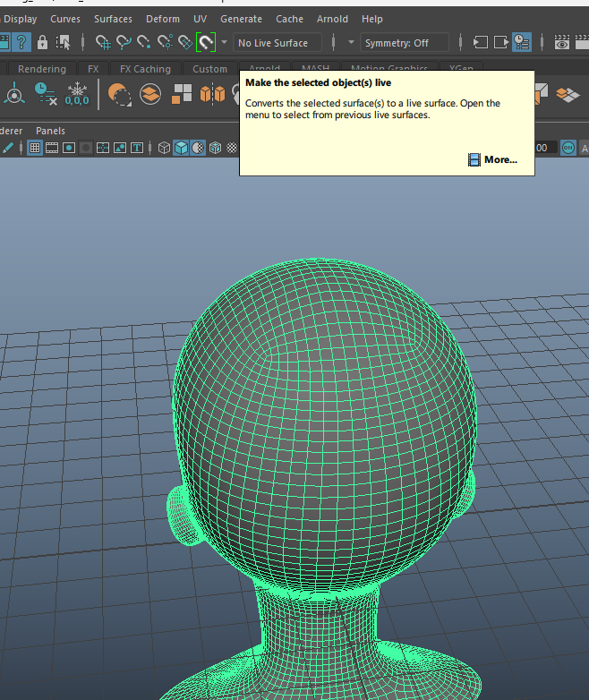Click the Mirror cubes shelf icon
589x700 pixels.
tap(212, 94)
